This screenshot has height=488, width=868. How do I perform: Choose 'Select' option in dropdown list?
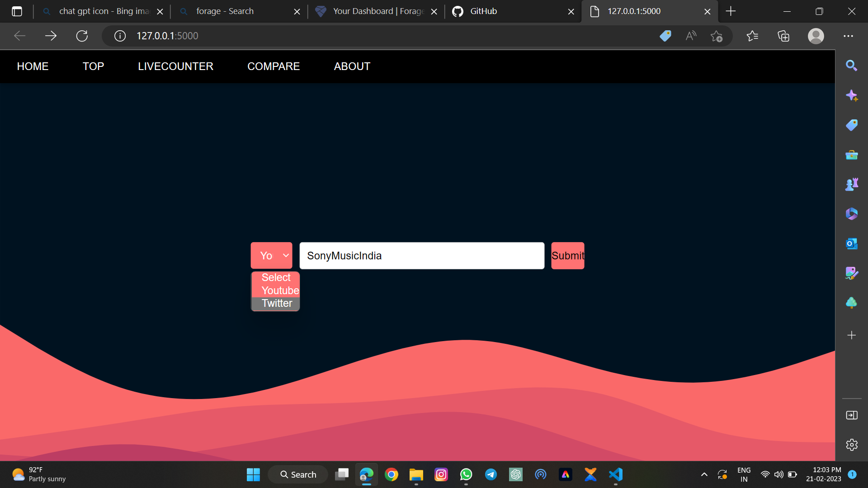point(276,277)
